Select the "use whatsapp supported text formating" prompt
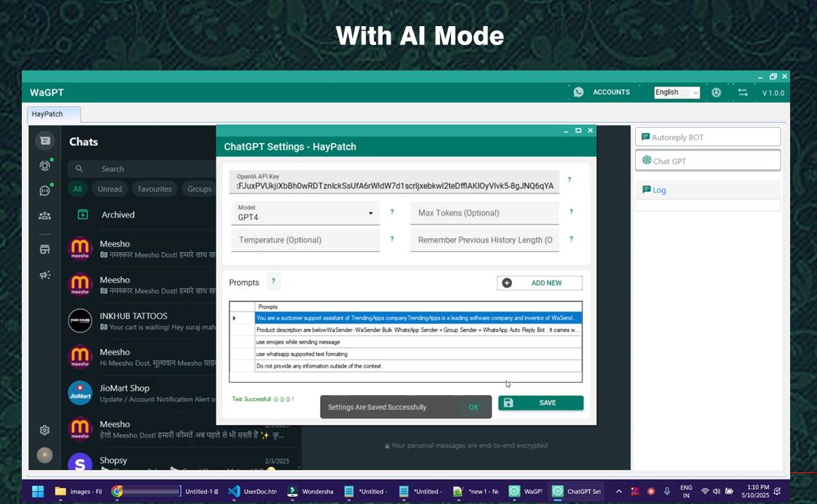This screenshot has height=504, width=817. point(418,354)
